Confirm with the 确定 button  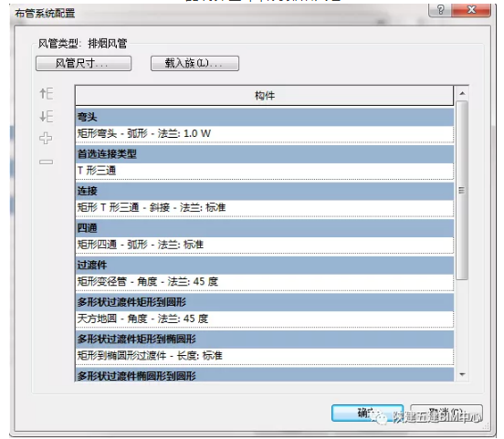(367, 413)
